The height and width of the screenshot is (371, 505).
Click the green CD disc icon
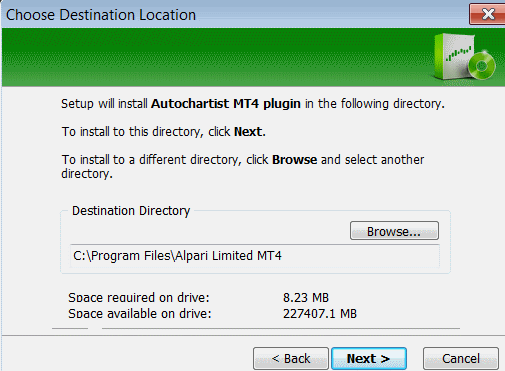click(482, 65)
